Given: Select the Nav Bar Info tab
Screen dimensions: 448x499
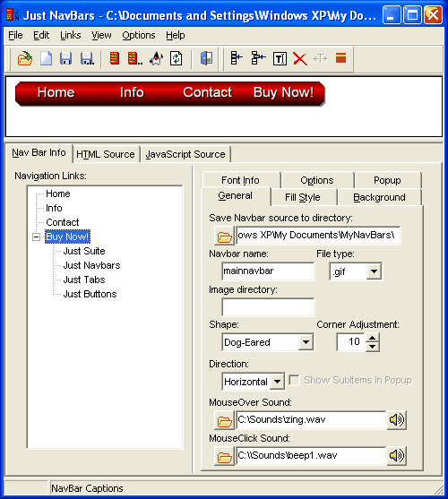Looking at the screenshot, I should [x=39, y=153].
